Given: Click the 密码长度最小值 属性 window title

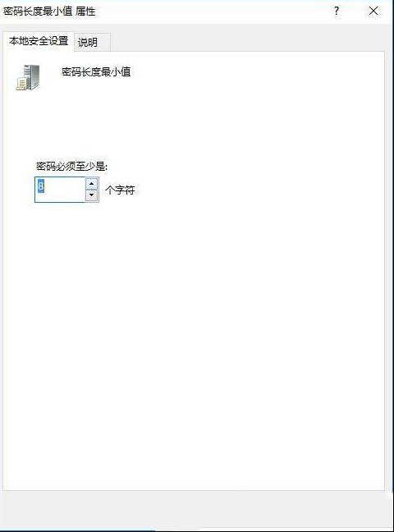Looking at the screenshot, I should coord(49,11).
